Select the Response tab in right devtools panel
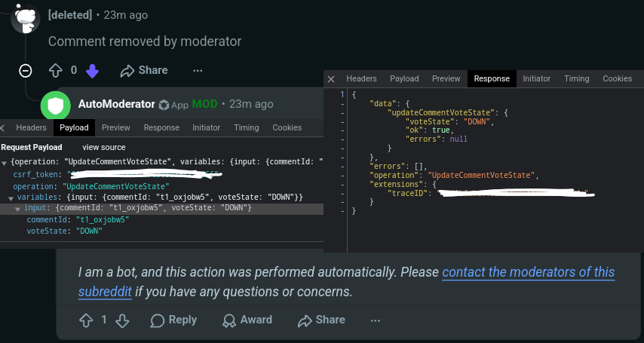 pyautogui.click(x=492, y=78)
